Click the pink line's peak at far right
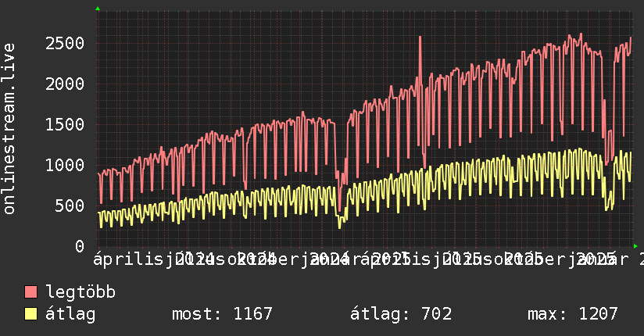Screen dimensions: 644x336 [x=631, y=38]
